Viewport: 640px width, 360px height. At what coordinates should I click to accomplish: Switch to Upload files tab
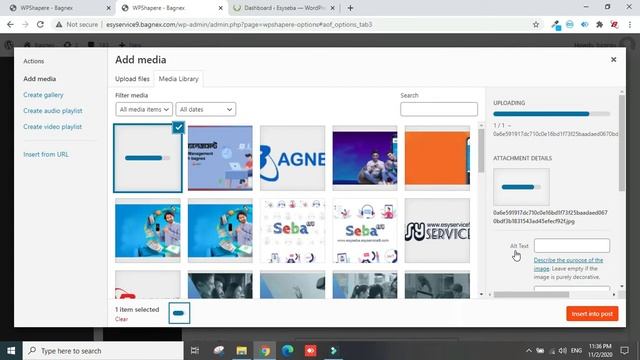[x=132, y=79]
